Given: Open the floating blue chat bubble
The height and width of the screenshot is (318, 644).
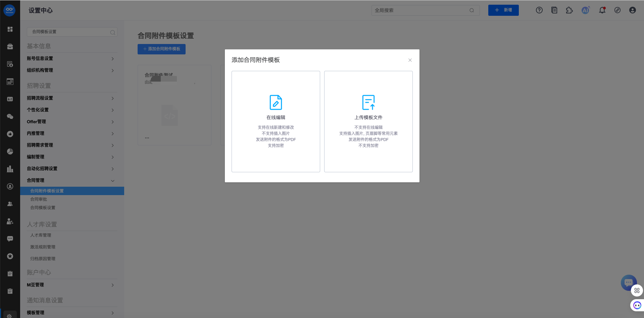Looking at the screenshot, I should click(629, 283).
